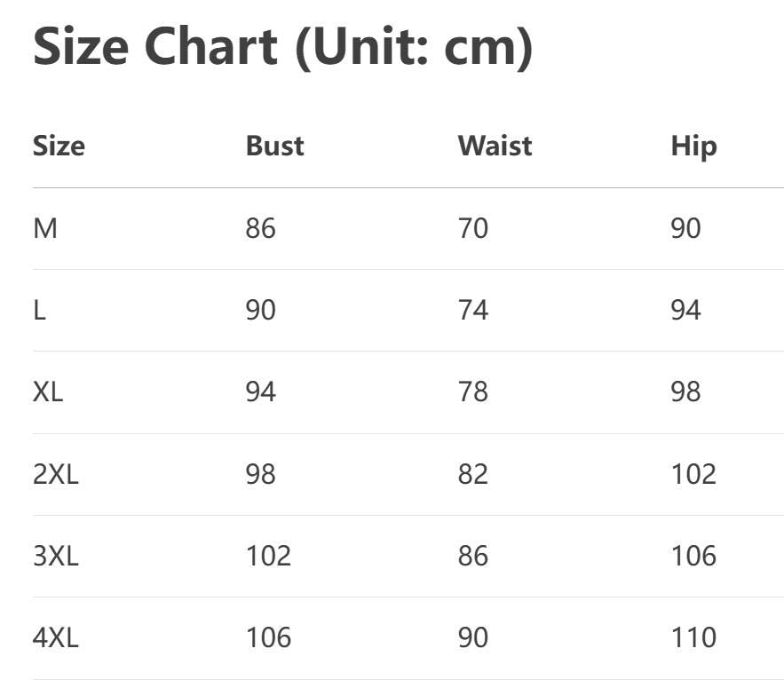This screenshot has width=784, height=688.
Task: Click the Size Chart heading
Action: pyautogui.click(x=282, y=46)
